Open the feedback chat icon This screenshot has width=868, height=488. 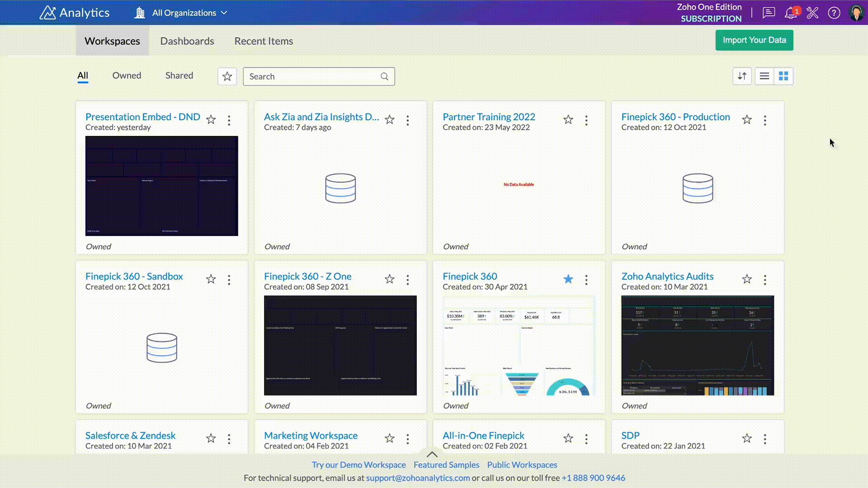point(769,13)
